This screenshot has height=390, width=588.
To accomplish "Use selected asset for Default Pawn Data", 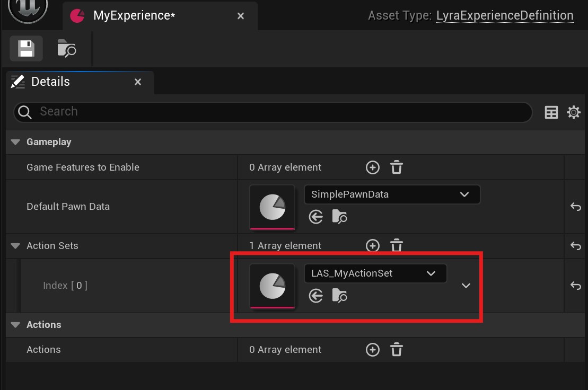I will click(x=316, y=217).
